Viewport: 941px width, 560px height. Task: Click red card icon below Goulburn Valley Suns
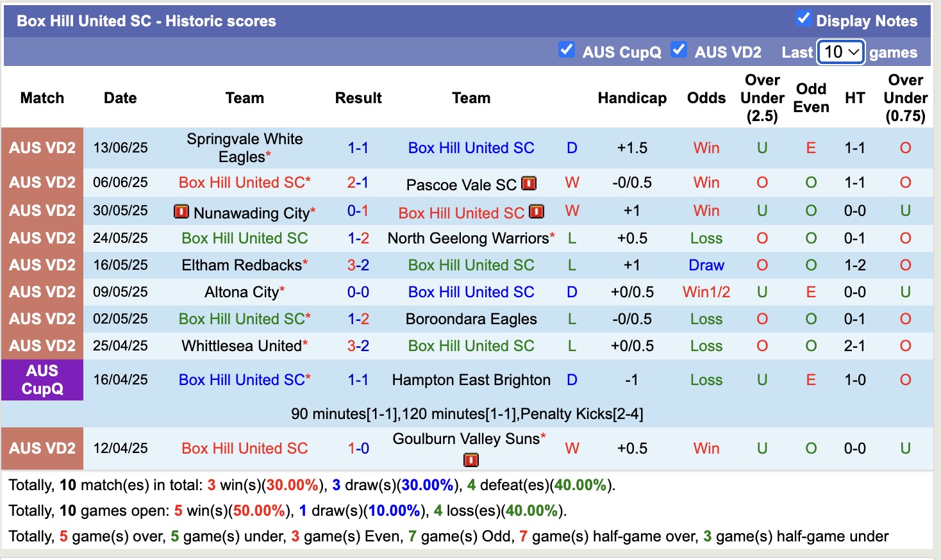click(471, 459)
